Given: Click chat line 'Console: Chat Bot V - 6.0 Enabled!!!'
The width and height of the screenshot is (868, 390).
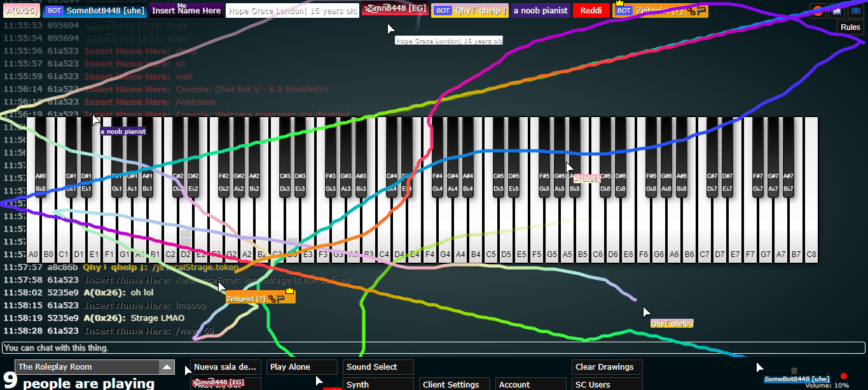Looking at the screenshot, I should [x=252, y=89].
